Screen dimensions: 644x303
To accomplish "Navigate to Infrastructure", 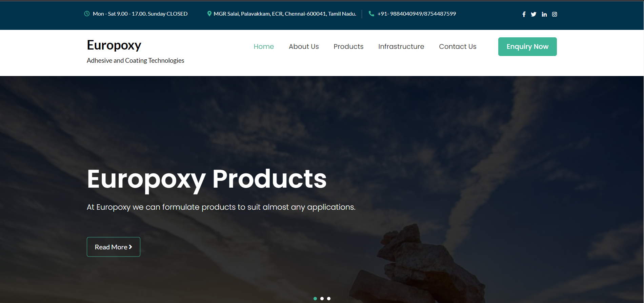I will point(401,46).
